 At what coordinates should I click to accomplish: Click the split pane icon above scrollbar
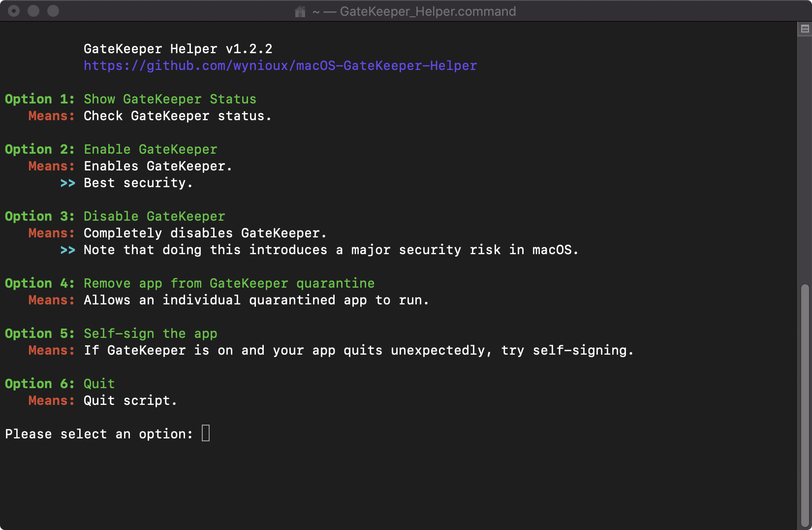[805, 29]
